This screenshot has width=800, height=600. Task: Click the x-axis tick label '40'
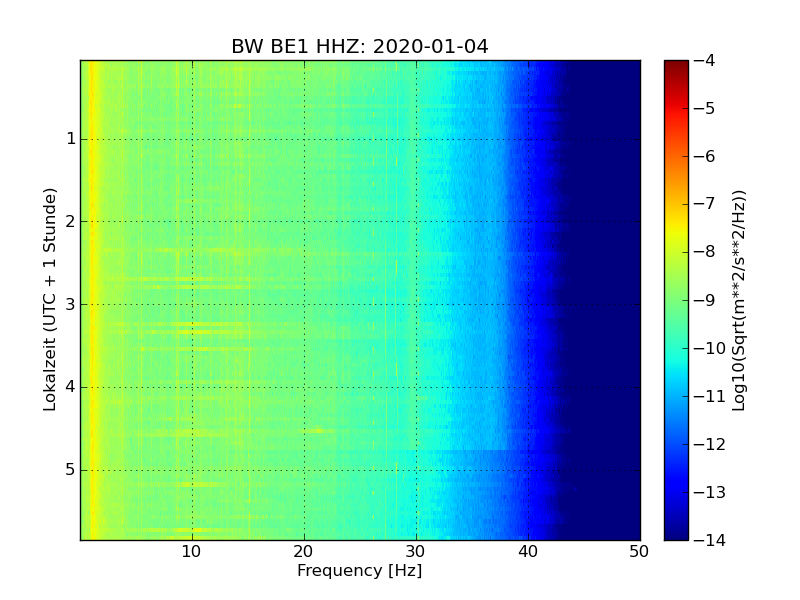click(x=528, y=552)
